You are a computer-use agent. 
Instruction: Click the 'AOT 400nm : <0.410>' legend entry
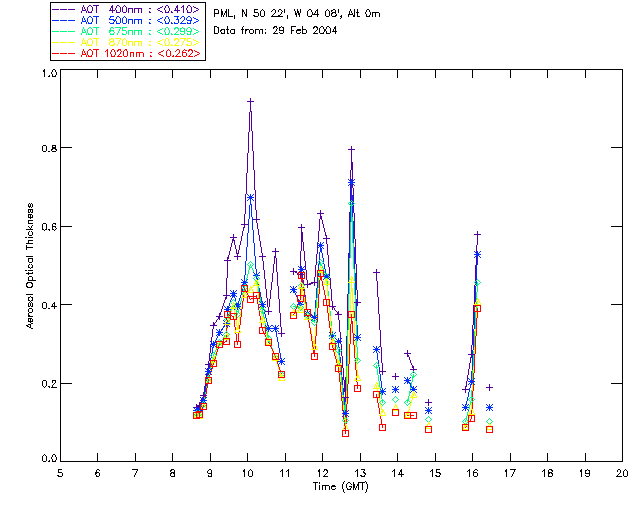127,9
